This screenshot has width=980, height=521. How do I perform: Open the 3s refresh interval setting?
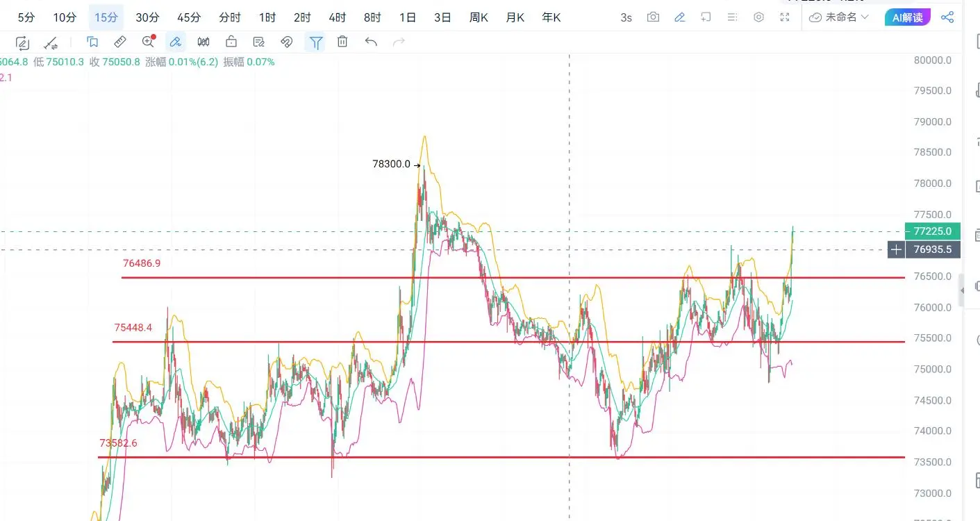626,17
